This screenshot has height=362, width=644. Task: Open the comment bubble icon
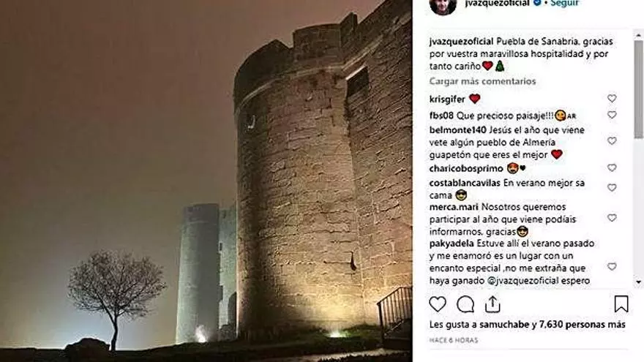pos(465,304)
